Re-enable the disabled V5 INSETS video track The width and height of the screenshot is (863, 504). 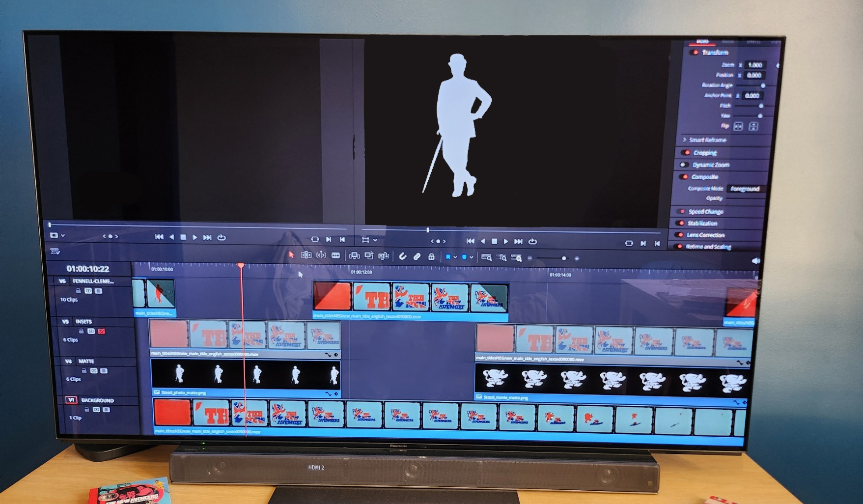[101, 332]
